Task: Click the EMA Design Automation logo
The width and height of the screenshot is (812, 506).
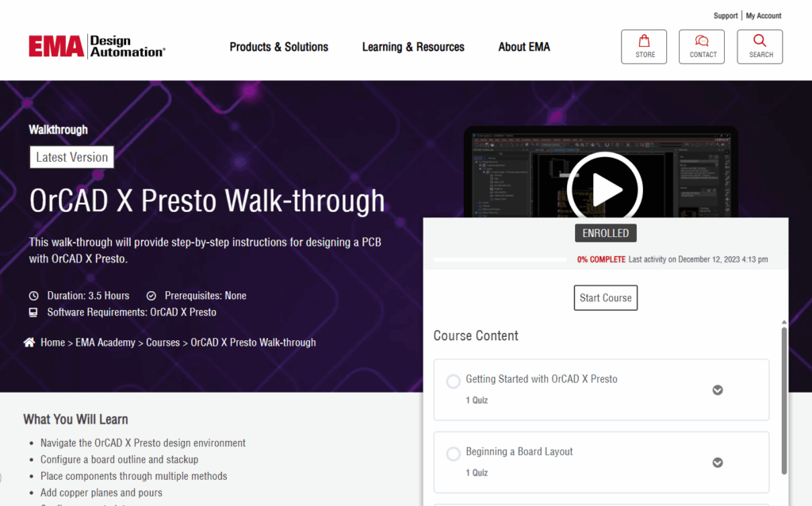Action: 97,46
